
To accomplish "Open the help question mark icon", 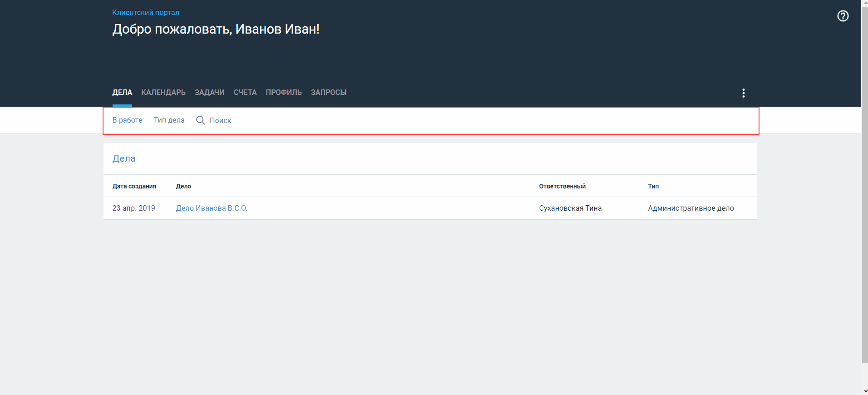I will pyautogui.click(x=843, y=16).
